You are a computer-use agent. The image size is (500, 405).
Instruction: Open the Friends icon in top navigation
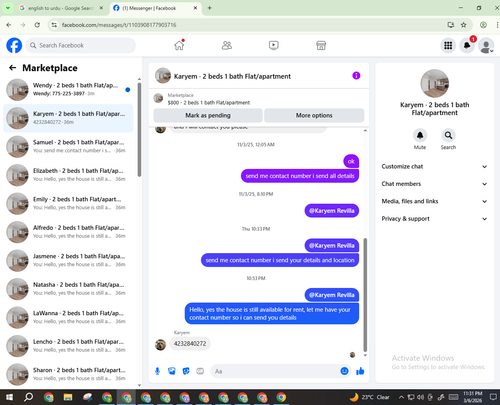point(227,45)
